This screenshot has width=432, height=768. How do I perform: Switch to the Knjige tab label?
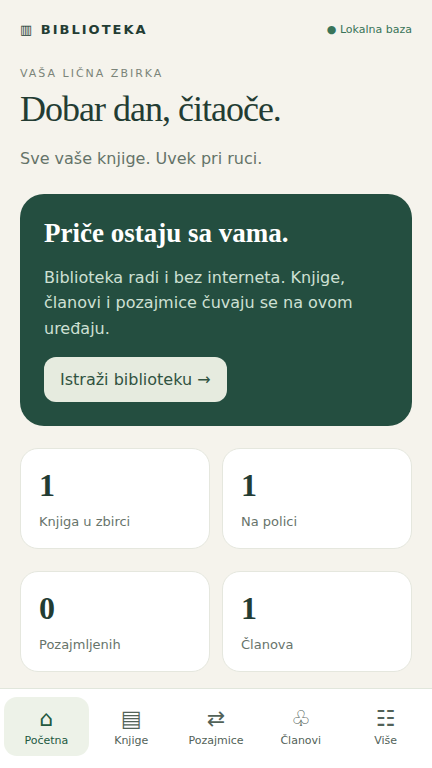[131, 740]
